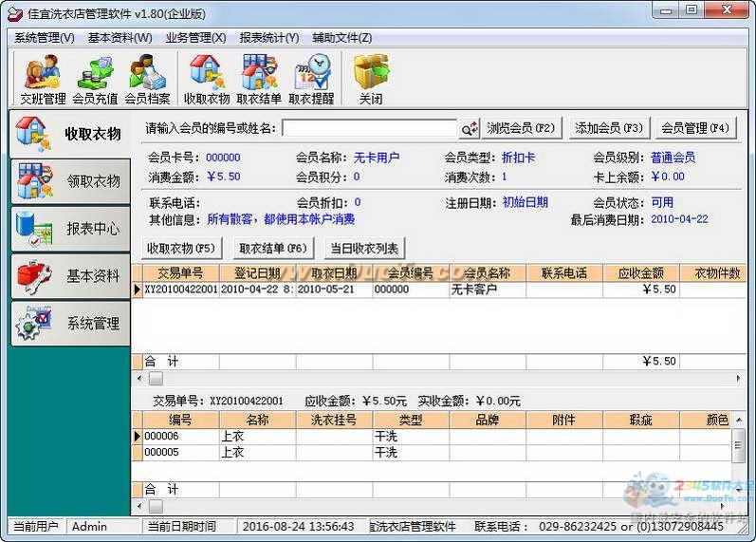
Task: Click 当日收衣列表 button
Action: click(x=364, y=249)
